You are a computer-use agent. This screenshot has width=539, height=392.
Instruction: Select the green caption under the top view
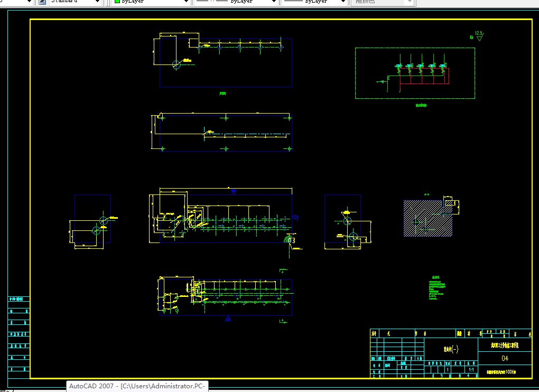tap(222, 94)
